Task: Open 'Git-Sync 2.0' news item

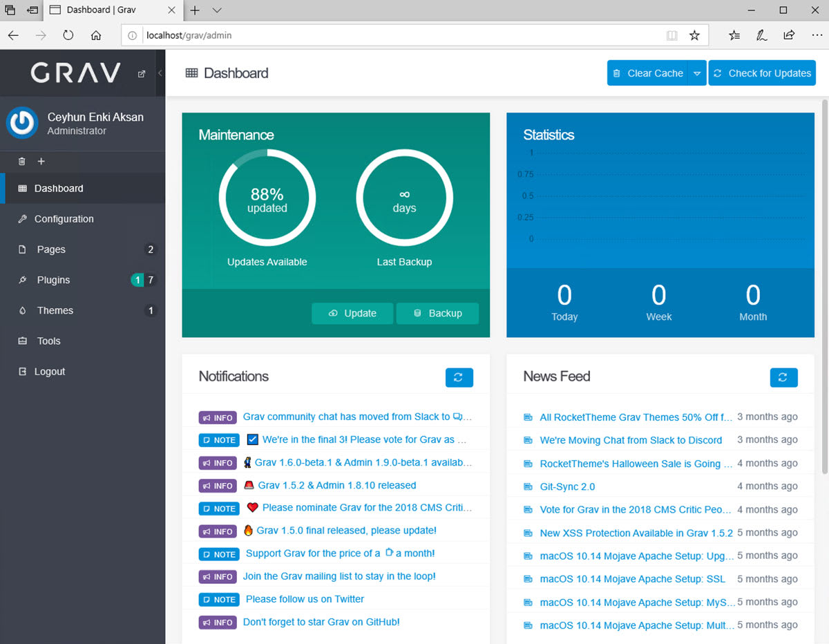Action: (567, 486)
